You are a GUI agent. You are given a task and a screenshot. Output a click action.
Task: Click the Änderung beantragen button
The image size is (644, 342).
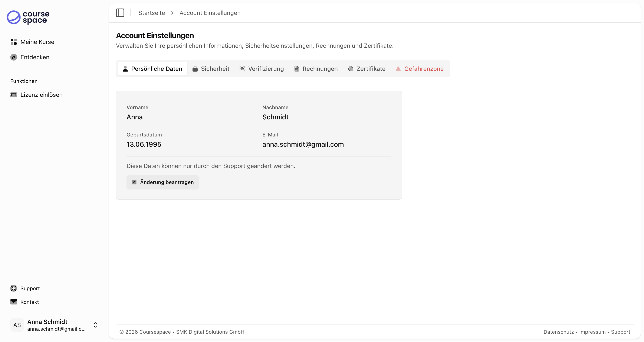tap(162, 182)
